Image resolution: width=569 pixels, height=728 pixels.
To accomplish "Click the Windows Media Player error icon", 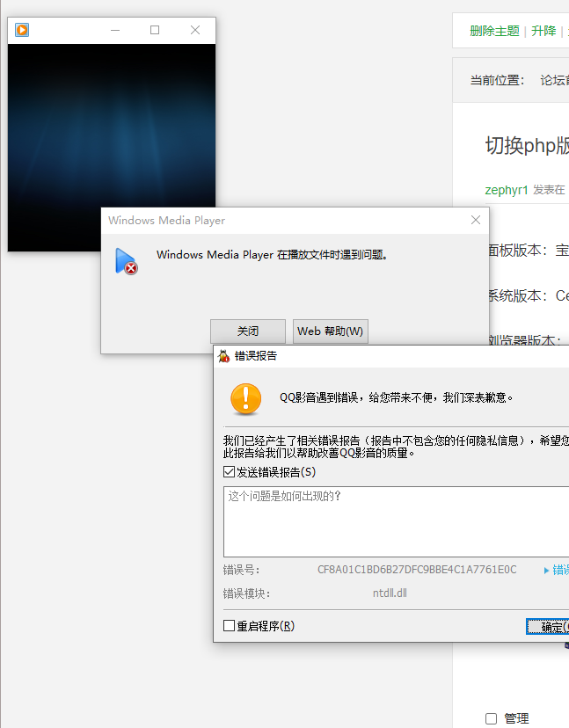I will [x=126, y=261].
